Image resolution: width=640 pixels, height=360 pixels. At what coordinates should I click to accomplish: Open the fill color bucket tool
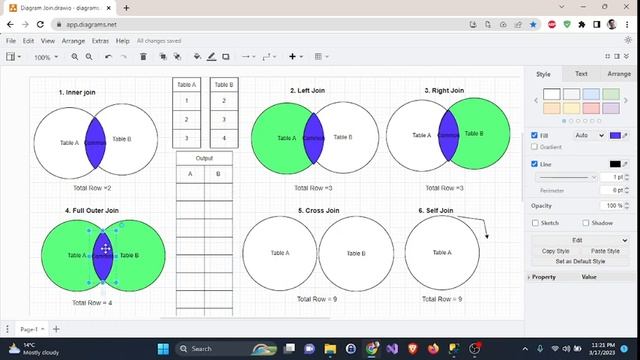pos(197,57)
